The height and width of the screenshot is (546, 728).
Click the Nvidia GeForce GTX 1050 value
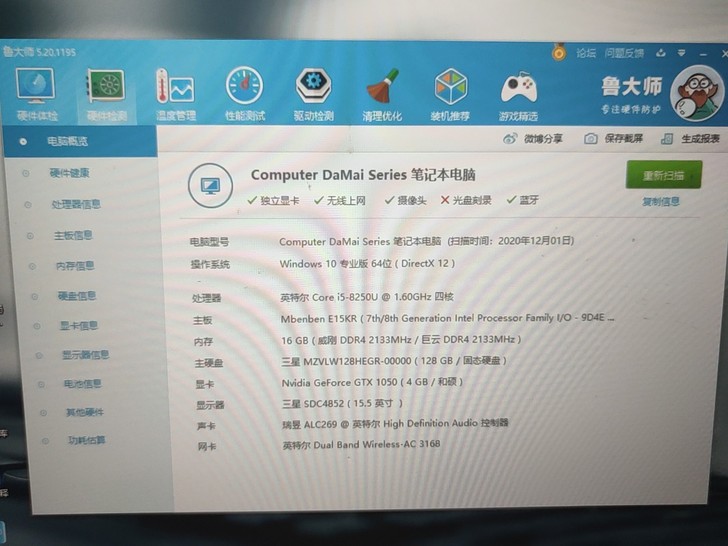pos(372,382)
